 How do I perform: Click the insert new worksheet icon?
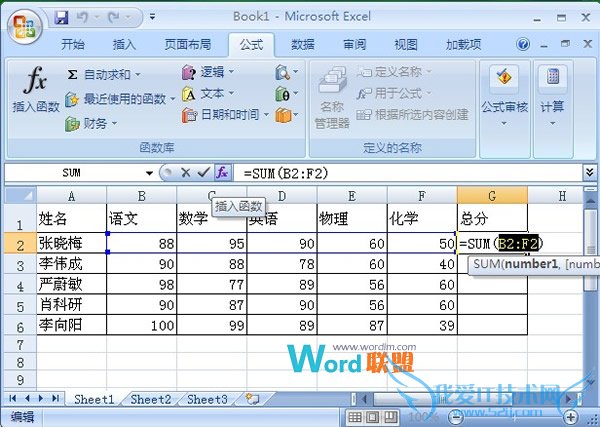tap(253, 399)
